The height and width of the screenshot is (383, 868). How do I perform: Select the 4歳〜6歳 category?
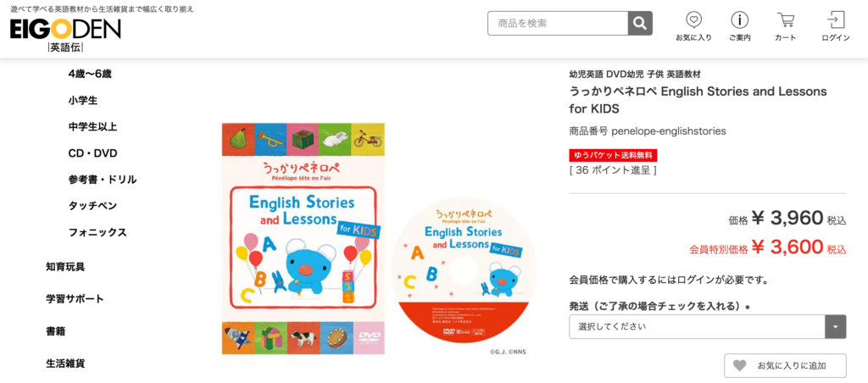click(x=90, y=74)
